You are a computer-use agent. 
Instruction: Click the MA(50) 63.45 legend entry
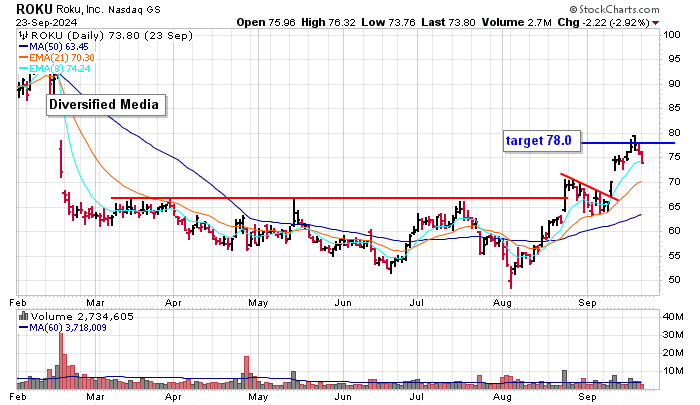[x=54, y=46]
